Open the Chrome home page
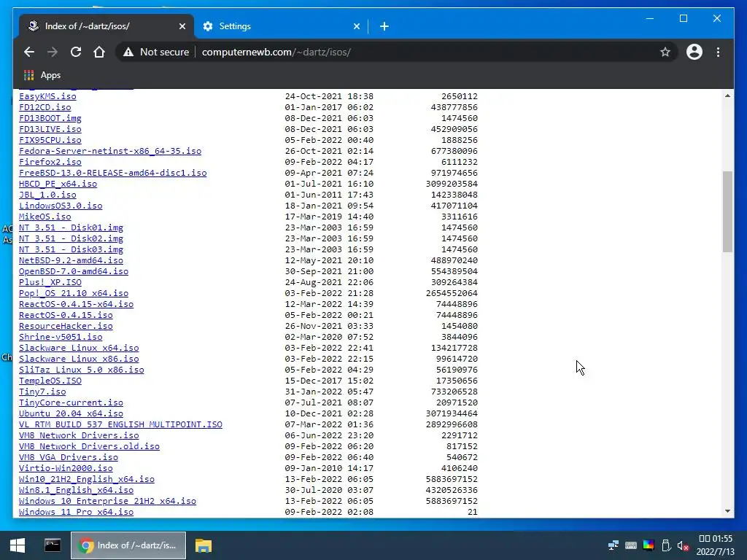Image resolution: width=747 pixels, height=560 pixels. (99, 52)
